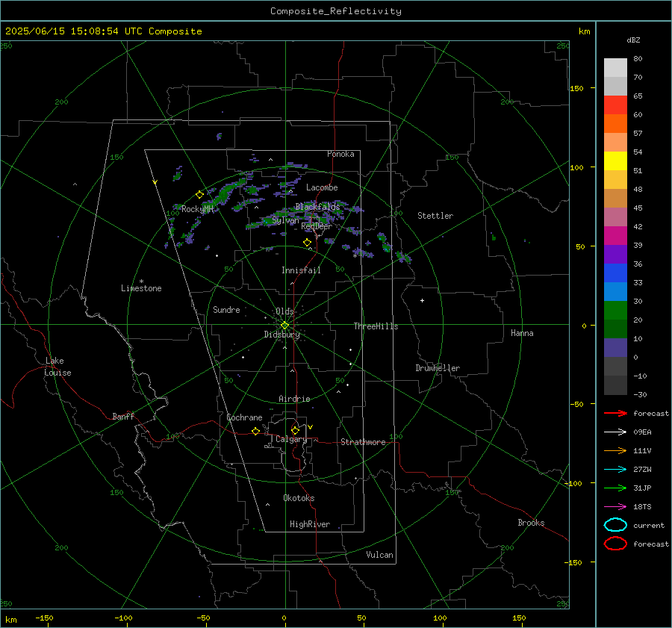Select the yellow 51-54 dBZ color swatch

coord(615,161)
